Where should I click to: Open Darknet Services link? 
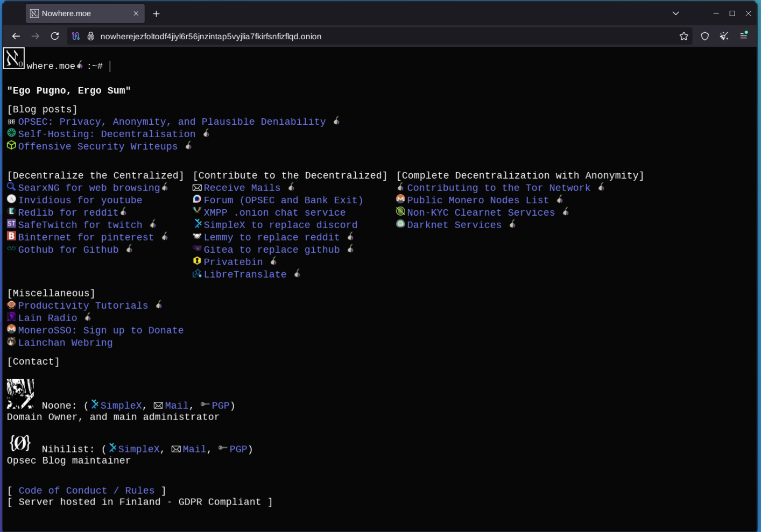click(x=454, y=225)
